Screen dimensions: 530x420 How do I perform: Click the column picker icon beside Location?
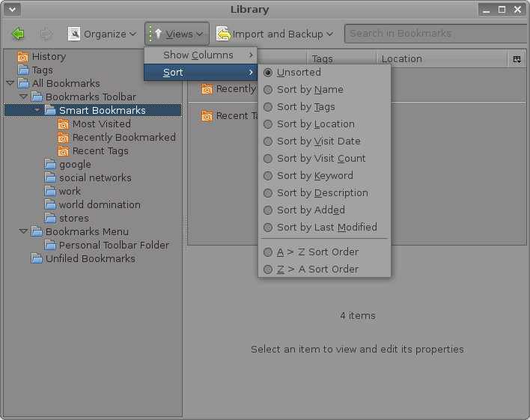[517, 59]
